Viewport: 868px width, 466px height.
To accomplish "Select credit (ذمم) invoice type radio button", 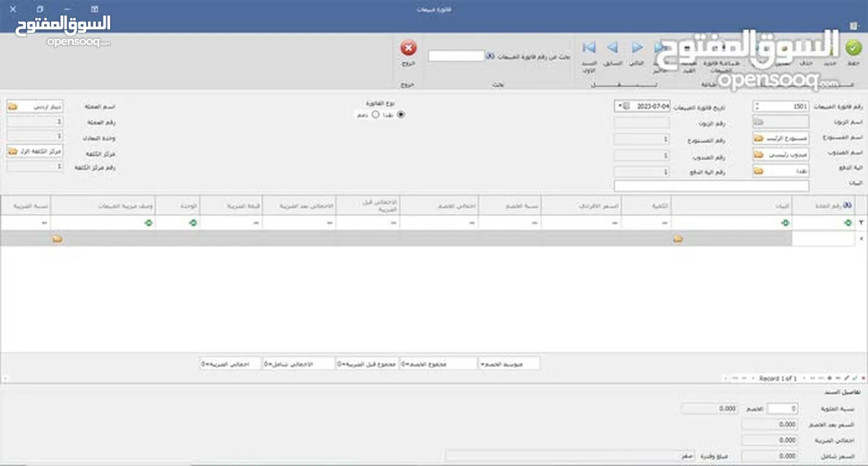I will click(x=375, y=115).
